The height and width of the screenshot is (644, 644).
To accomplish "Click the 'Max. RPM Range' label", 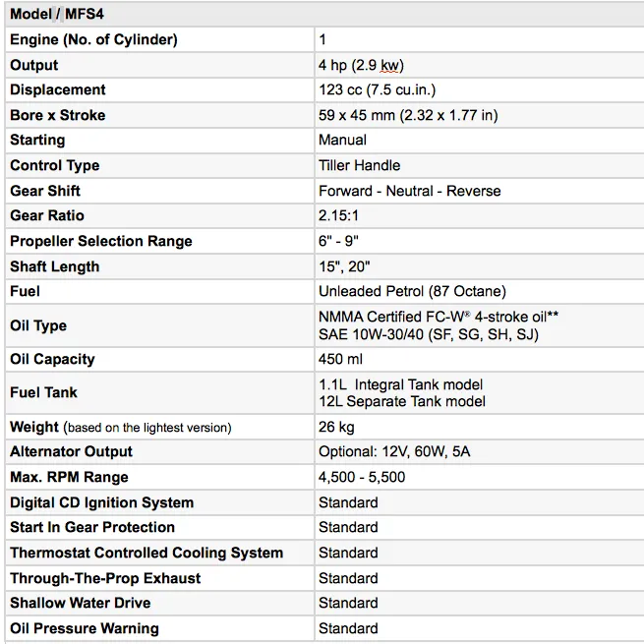I will [69, 477].
